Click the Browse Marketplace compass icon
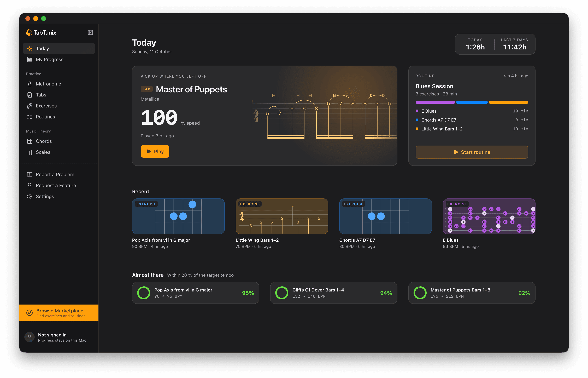Viewport: 588px width, 378px height. 30,313
